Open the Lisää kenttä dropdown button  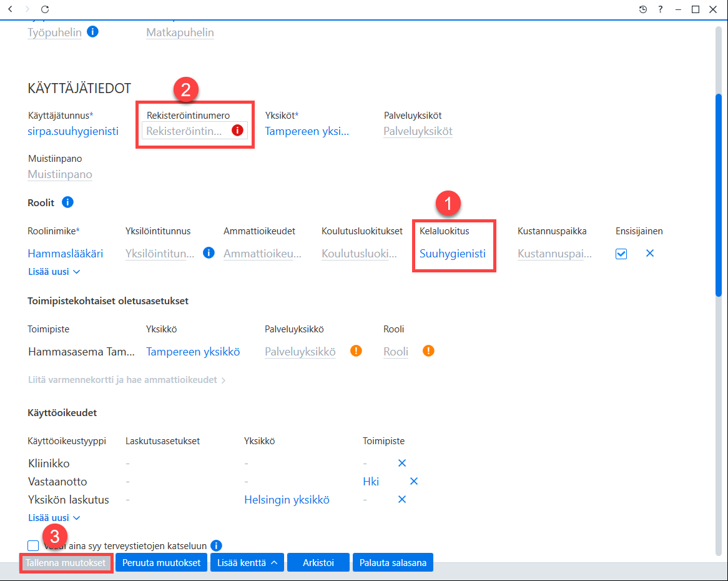247,562
